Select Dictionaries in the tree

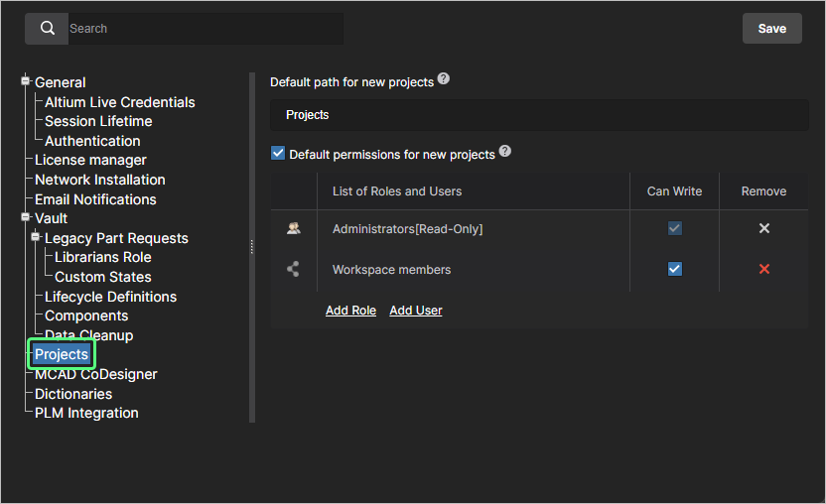coord(73,395)
